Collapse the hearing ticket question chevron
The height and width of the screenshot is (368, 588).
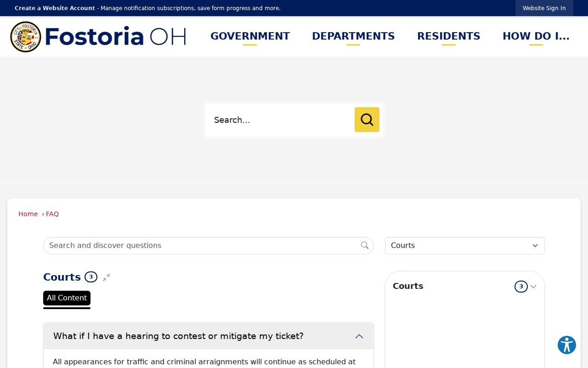pyautogui.click(x=359, y=336)
